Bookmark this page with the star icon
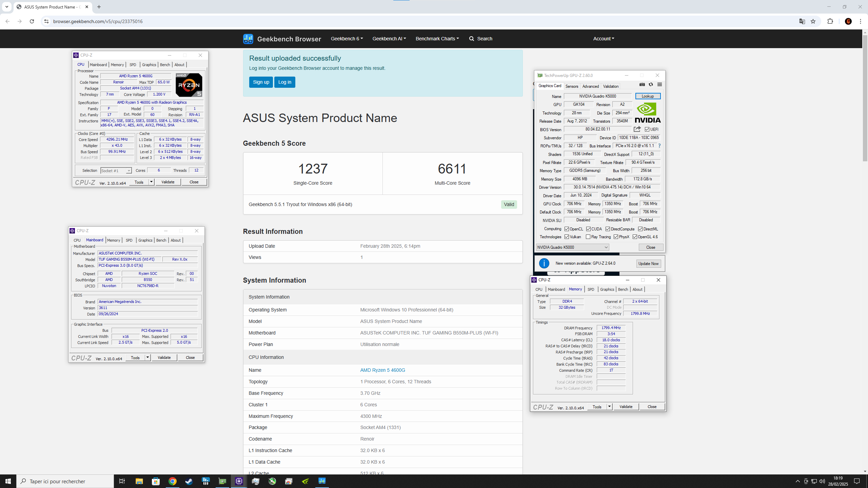 pyautogui.click(x=813, y=21)
